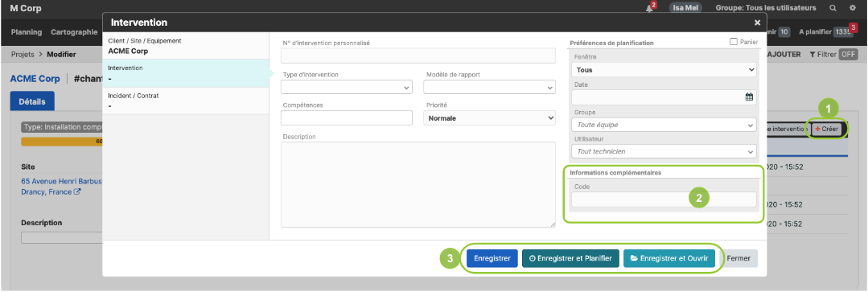Image resolution: width=868 pixels, height=292 pixels.
Task: Expand the Type d'intervention dropdown
Action: 347,88
